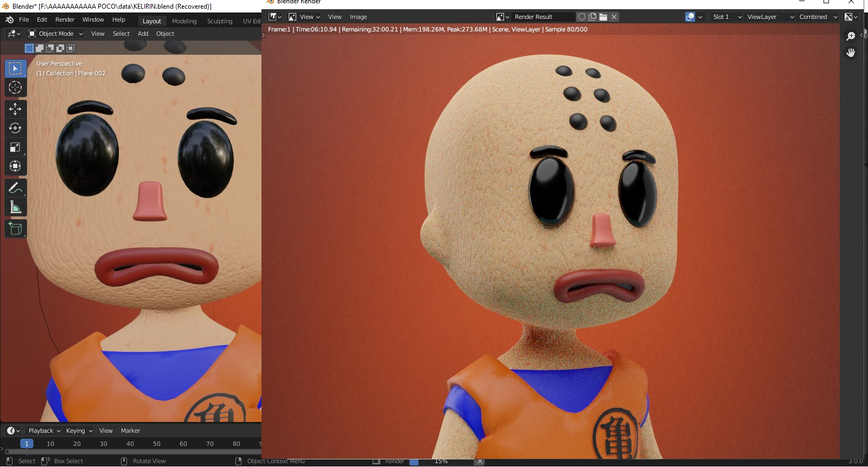Expand the render window right sidebar arrow

[x=861, y=35]
